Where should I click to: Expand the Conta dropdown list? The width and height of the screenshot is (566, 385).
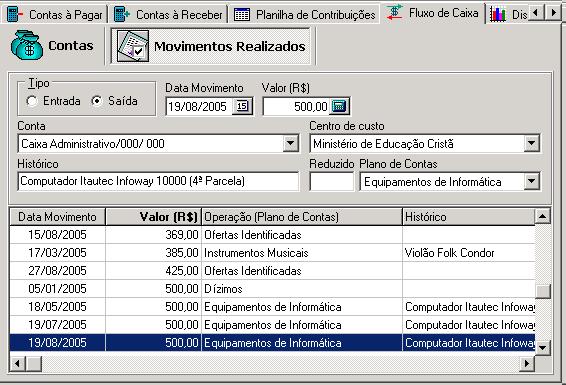tap(290, 144)
